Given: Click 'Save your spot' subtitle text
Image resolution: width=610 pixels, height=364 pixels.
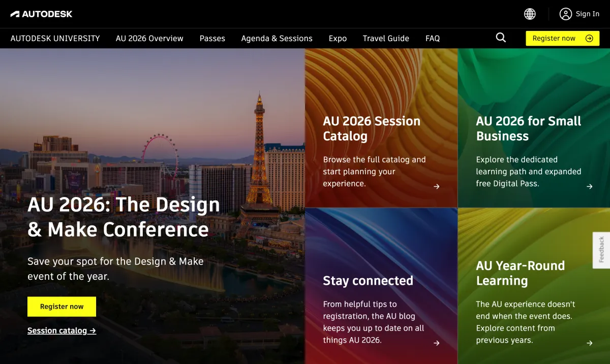Looking at the screenshot, I should (115, 269).
